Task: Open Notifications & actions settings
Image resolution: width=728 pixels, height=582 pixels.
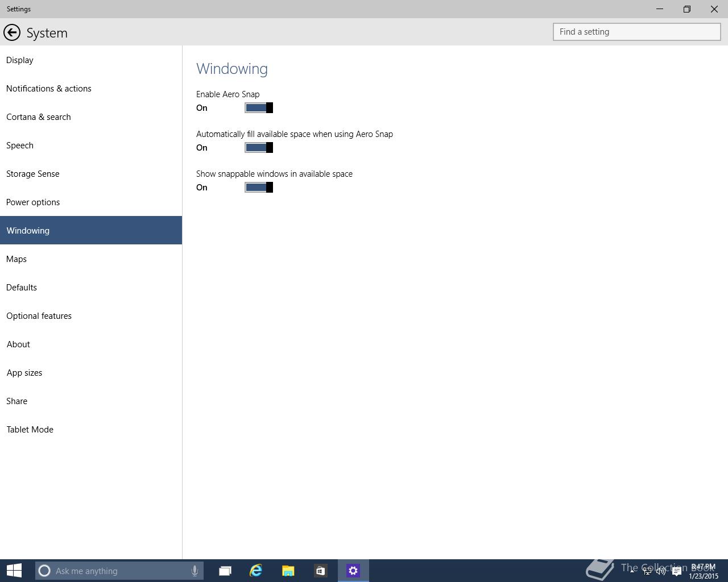Action: (91, 88)
